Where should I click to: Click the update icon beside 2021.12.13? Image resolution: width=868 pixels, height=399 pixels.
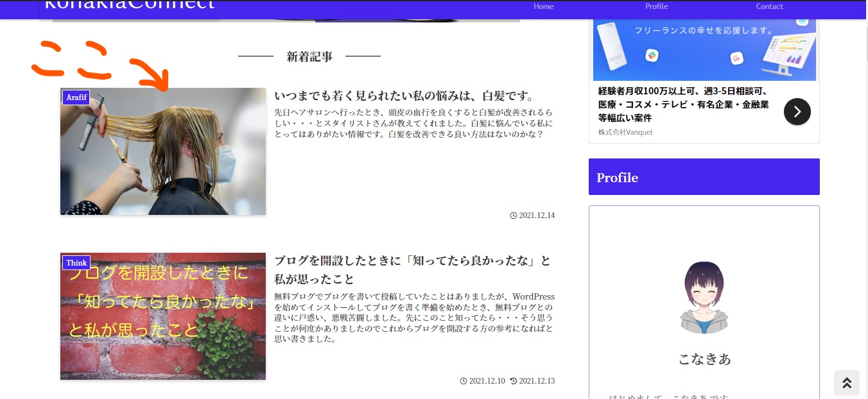pos(512,381)
